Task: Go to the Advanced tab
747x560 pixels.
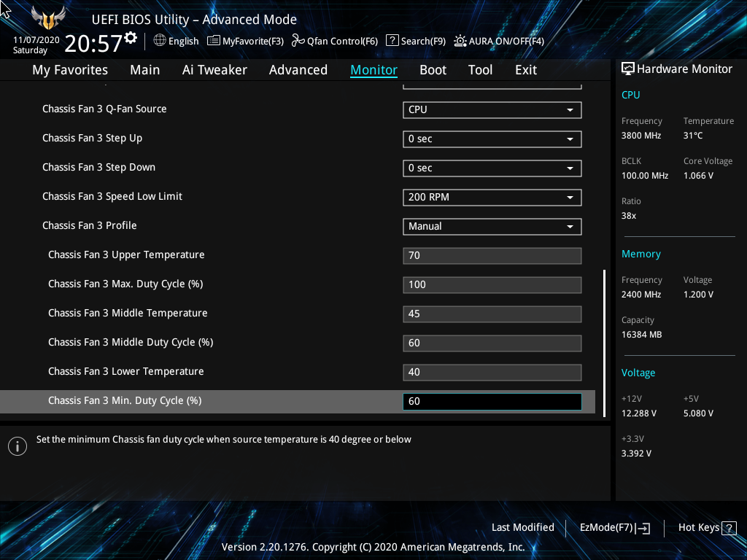Action: pos(298,70)
